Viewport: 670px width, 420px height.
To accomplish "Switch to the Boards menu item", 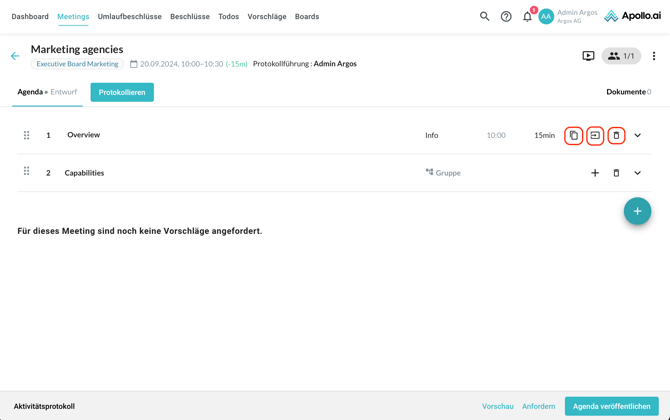I will pos(307,17).
